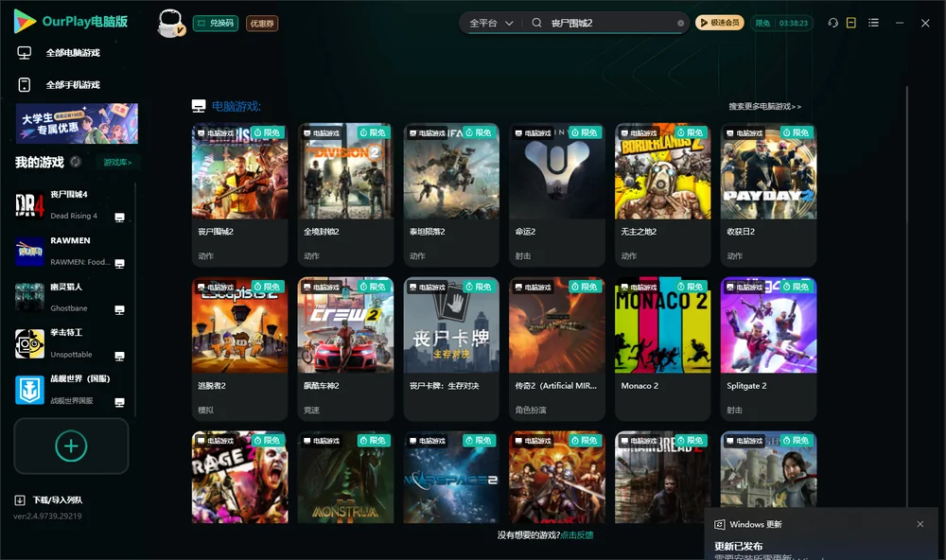
Task: Click the 兑换码 redeem code button
Action: (216, 23)
